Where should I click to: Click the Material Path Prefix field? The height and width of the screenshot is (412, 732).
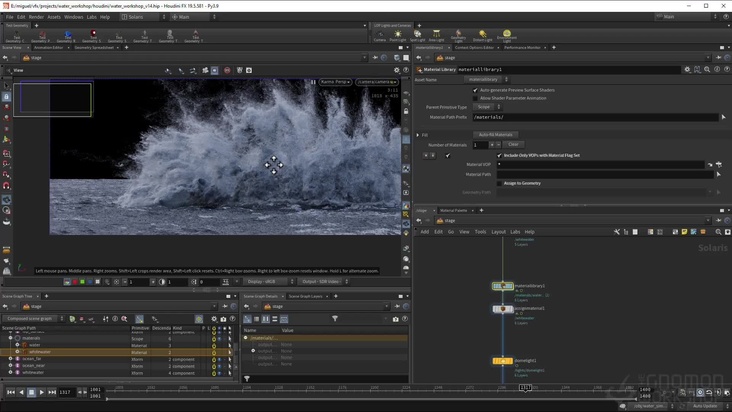[596, 117]
